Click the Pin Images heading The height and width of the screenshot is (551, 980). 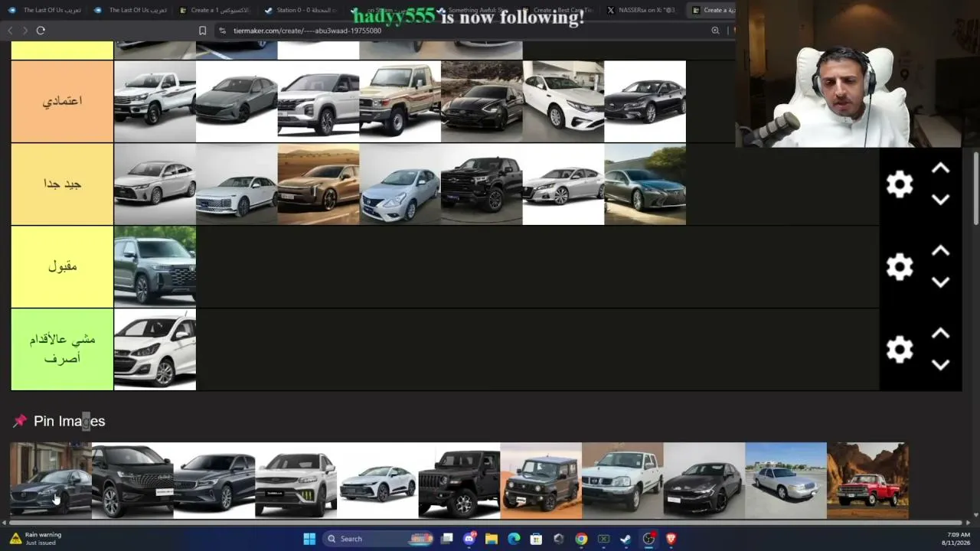(69, 421)
